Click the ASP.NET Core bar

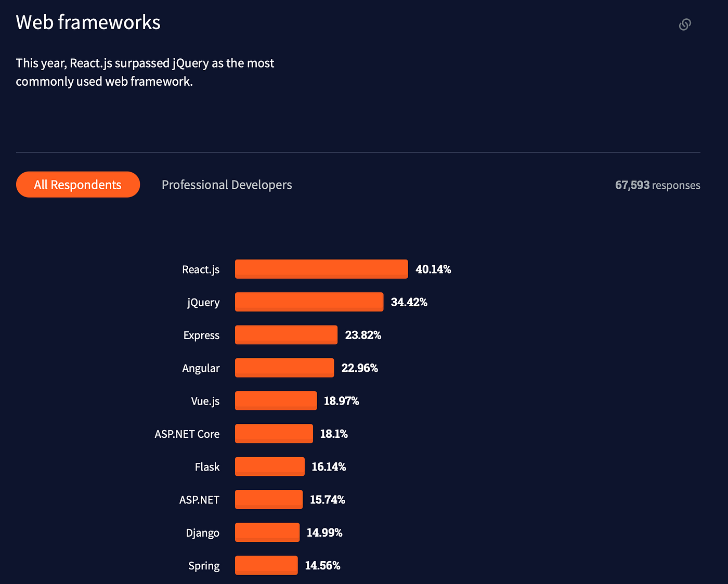(x=274, y=433)
